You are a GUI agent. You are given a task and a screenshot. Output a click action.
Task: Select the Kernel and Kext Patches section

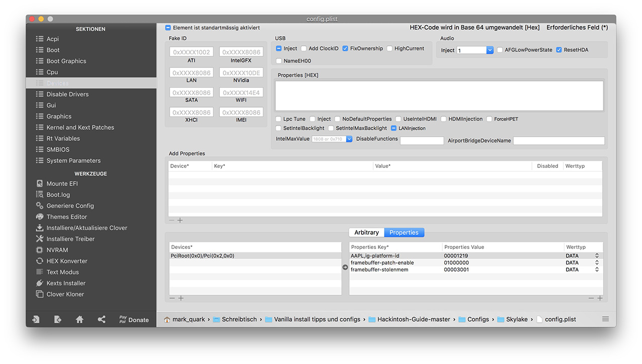pyautogui.click(x=80, y=127)
